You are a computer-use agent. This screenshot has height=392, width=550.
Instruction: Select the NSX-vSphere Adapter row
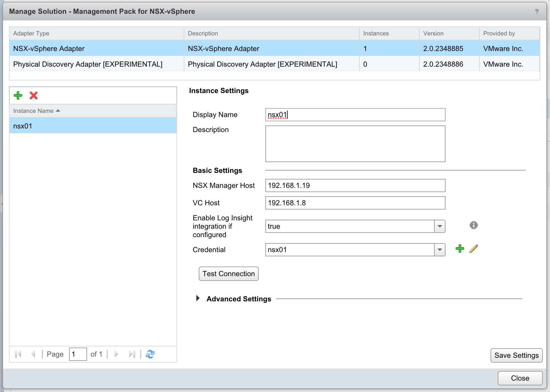coord(274,48)
